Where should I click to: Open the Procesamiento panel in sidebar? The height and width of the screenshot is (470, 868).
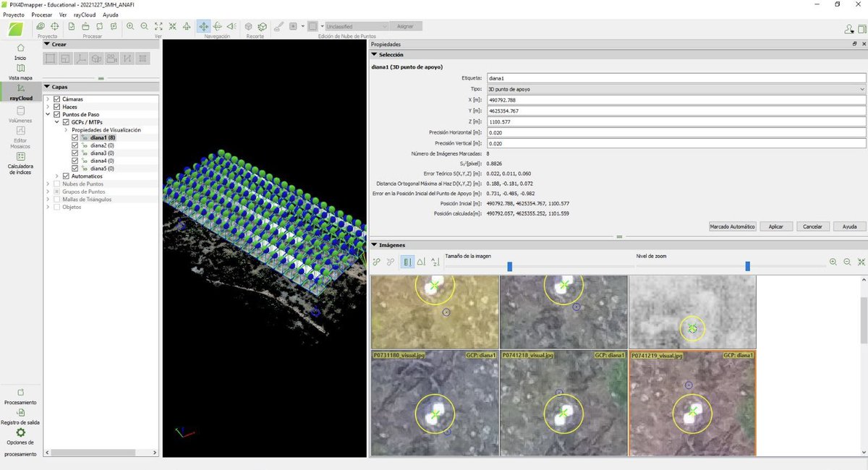click(x=20, y=396)
